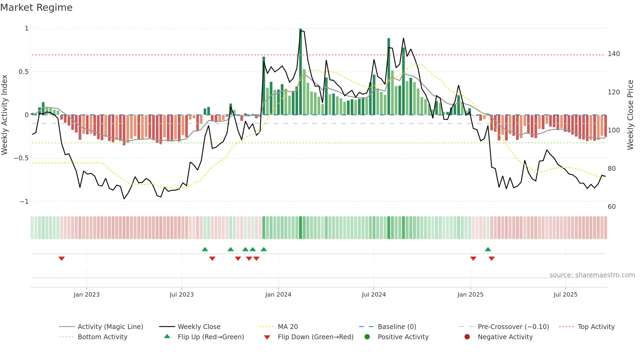Toggle the Bottom Activity legend entry

pyautogui.click(x=93, y=337)
